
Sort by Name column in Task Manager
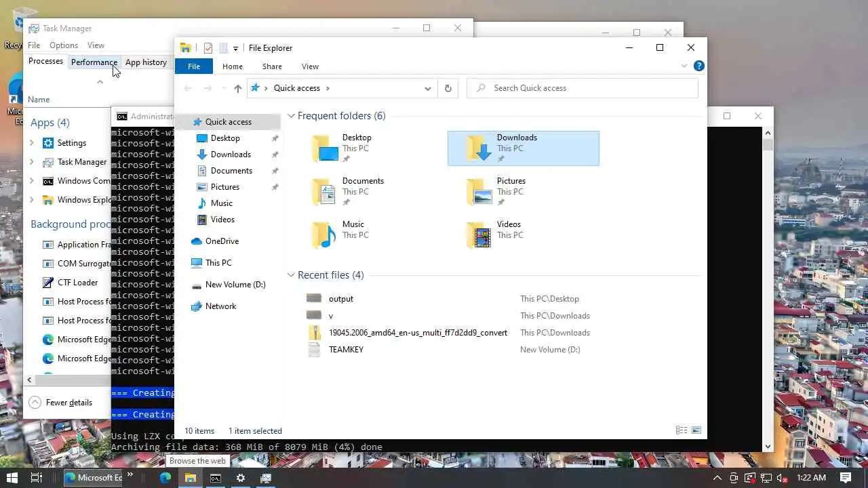39,100
